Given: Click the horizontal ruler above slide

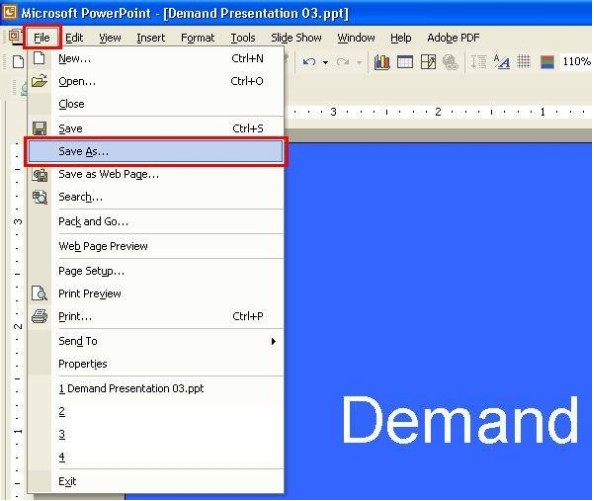Looking at the screenshot, I should tap(439, 112).
